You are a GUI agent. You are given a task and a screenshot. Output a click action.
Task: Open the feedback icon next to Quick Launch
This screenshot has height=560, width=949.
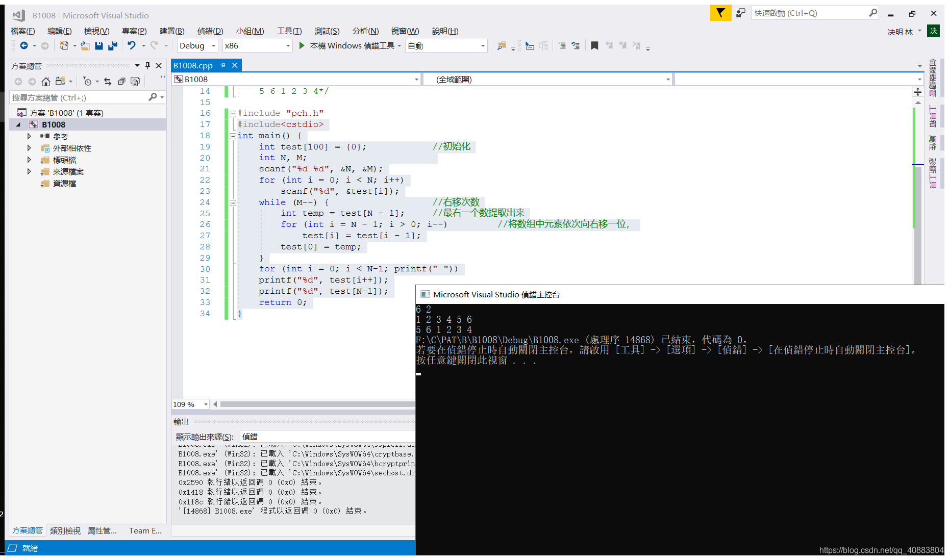coord(740,13)
